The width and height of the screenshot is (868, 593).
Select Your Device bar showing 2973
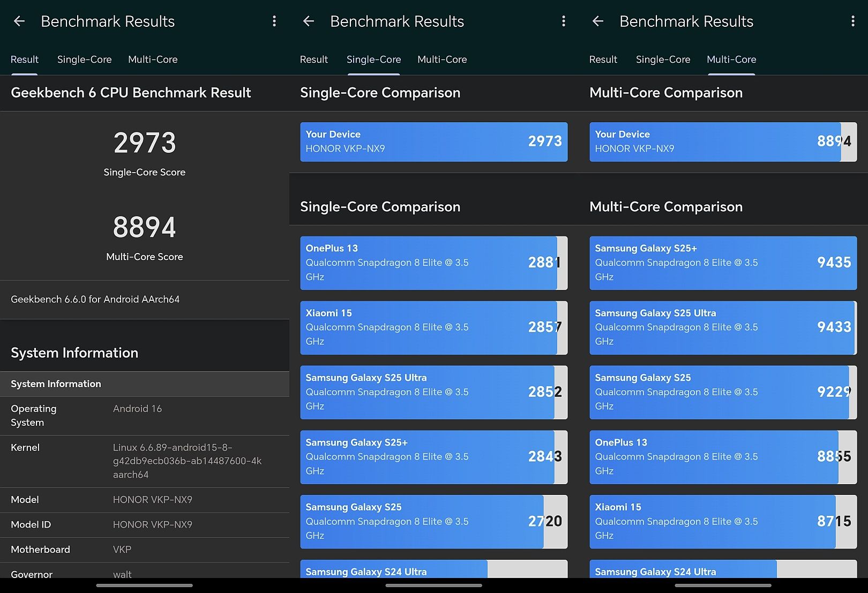[434, 142]
